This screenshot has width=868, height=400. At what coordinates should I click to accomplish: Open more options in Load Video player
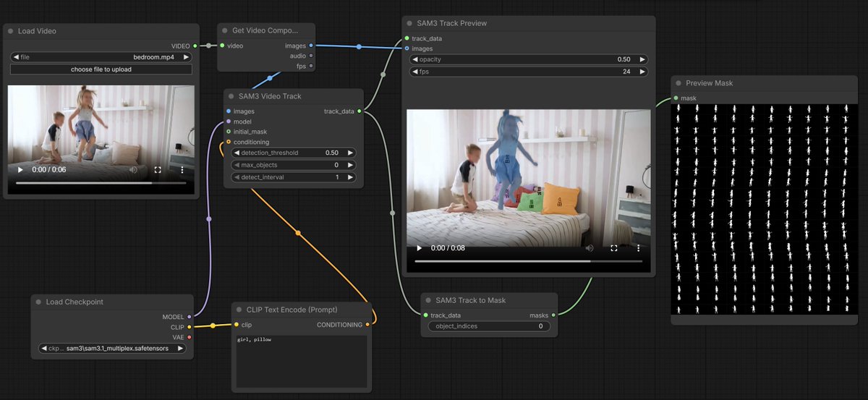[182, 169]
